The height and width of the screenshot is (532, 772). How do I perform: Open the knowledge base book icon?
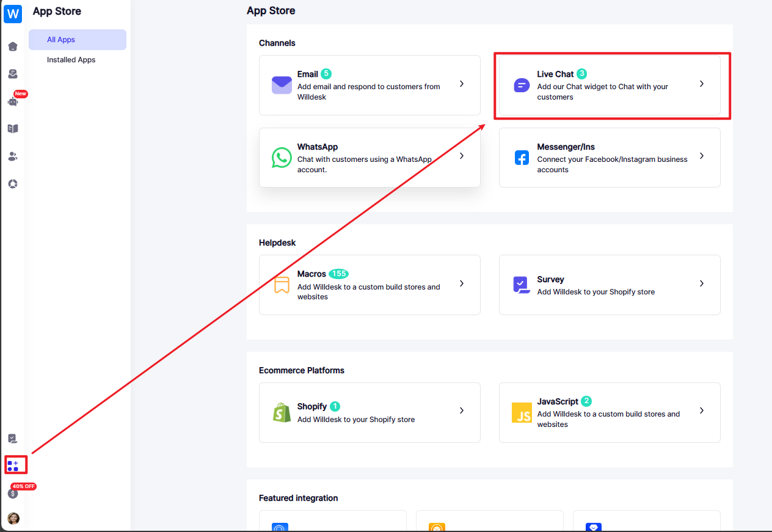[13, 129]
